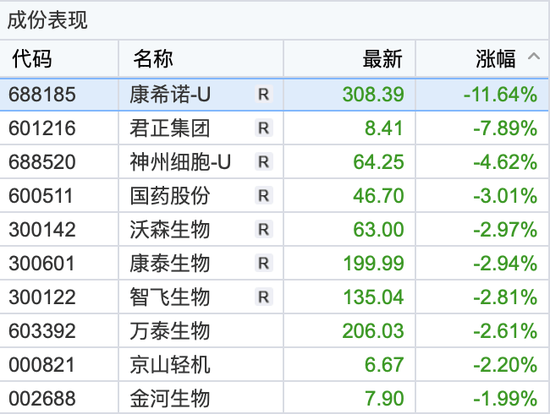The height and width of the screenshot is (414, 550).
Task: Open the 沃森生物 stock name
Action: click(170, 230)
